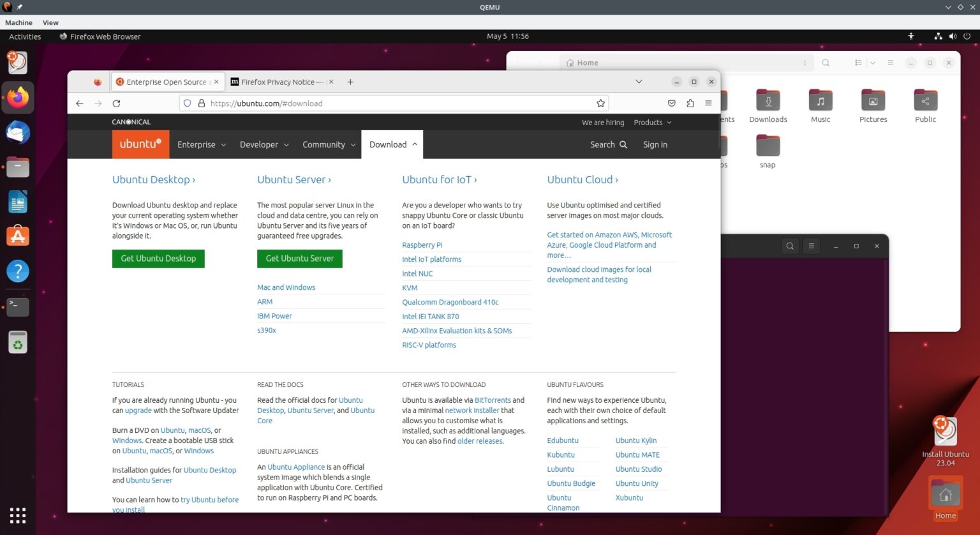Open the Terminal from the dock
The height and width of the screenshot is (535, 980).
(x=17, y=307)
